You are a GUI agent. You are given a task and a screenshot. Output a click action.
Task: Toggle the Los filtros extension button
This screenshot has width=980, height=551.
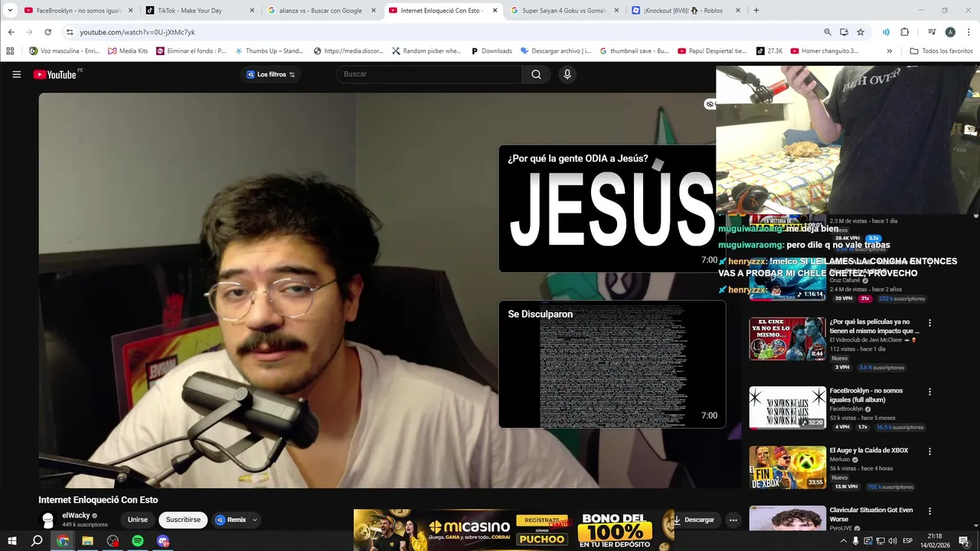[270, 74]
